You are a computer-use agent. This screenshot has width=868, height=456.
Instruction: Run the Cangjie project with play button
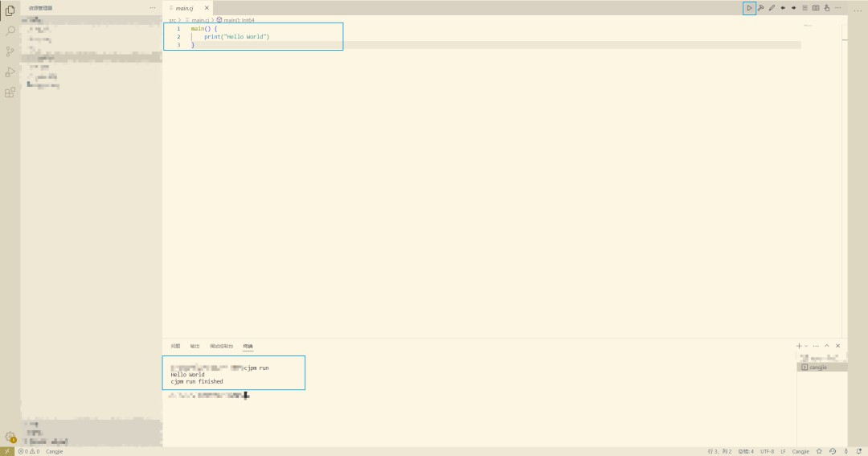coord(749,8)
